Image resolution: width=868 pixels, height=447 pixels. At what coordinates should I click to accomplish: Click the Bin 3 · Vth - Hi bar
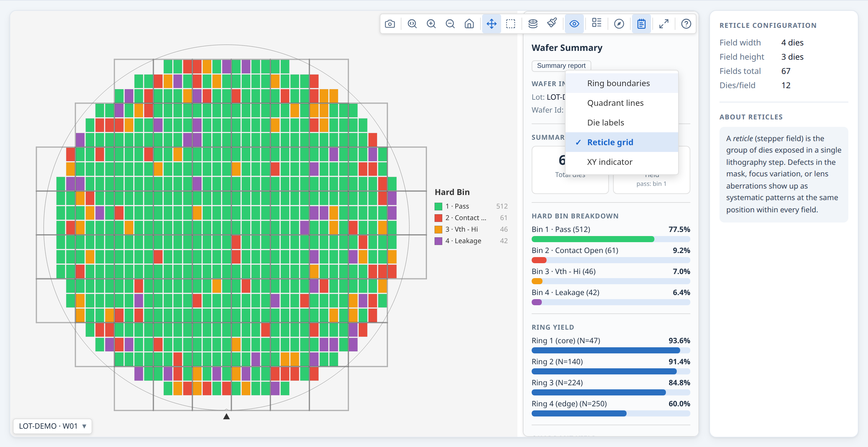click(611, 281)
